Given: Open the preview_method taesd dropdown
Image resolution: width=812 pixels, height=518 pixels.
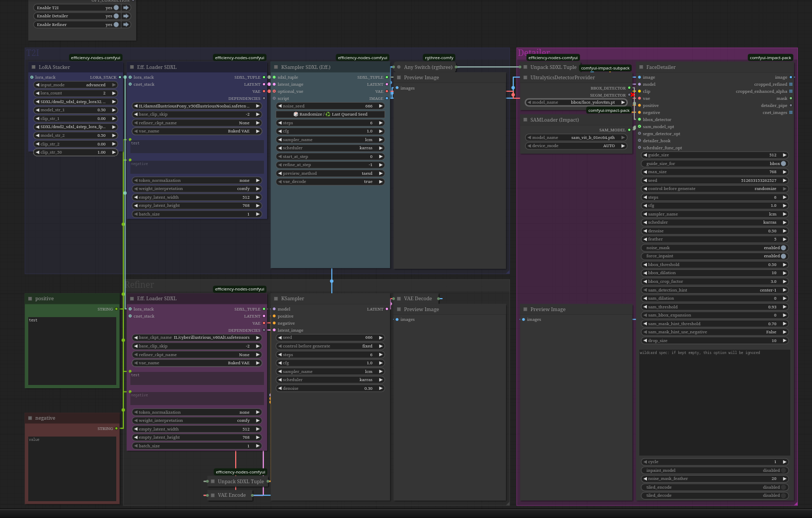Looking at the screenshot, I should 330,174.
